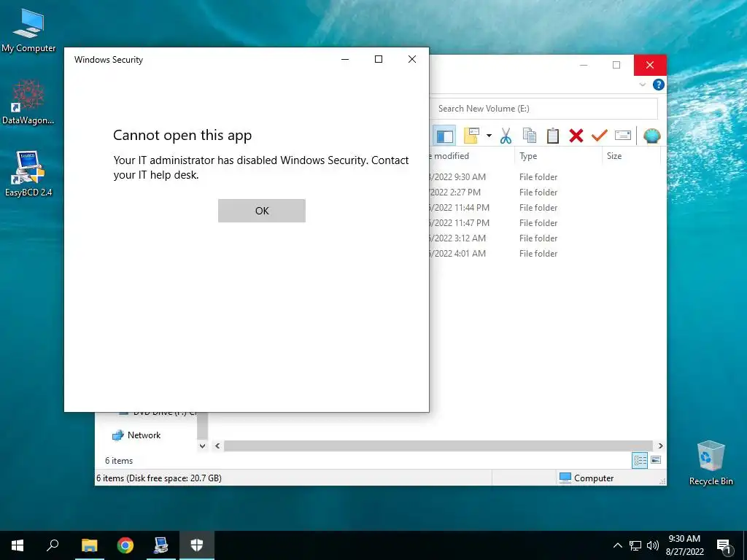Click Computer in the Explorer status bar
Screen dimensions: 747x560
587,478
